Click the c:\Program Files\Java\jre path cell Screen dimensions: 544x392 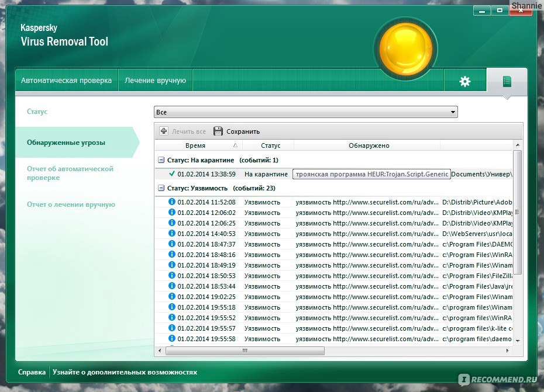tap(477, 286)
